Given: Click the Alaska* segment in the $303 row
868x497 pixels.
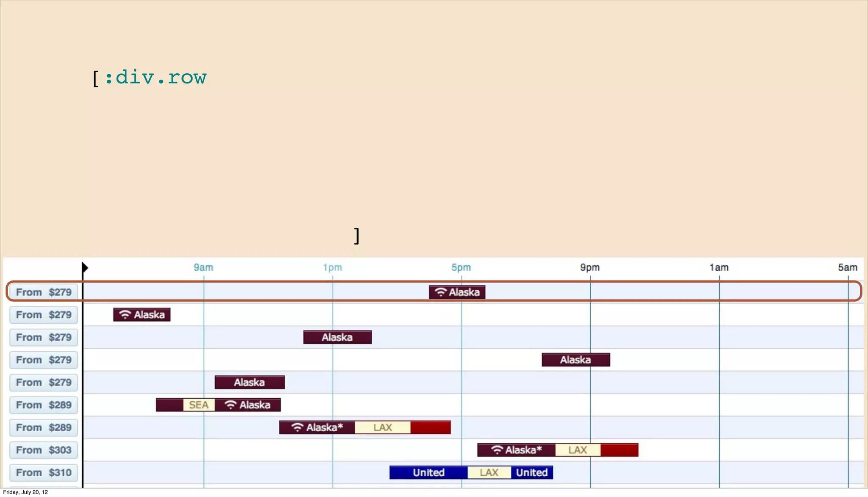Looking at the screenshot, I should click(x=516, y=450).
